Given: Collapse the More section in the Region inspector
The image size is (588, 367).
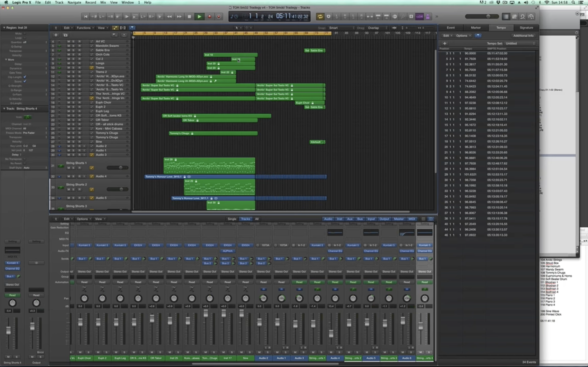Looking at the screenshot, I should coord(6,60).
